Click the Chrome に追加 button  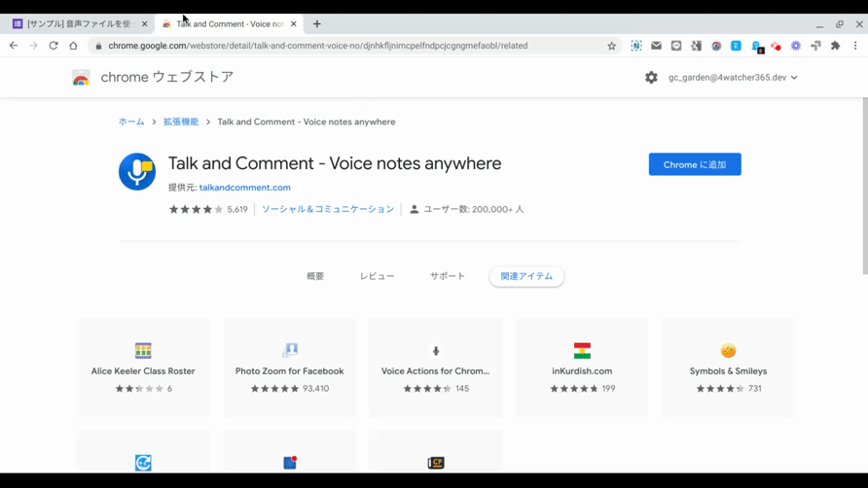[695, 164]
